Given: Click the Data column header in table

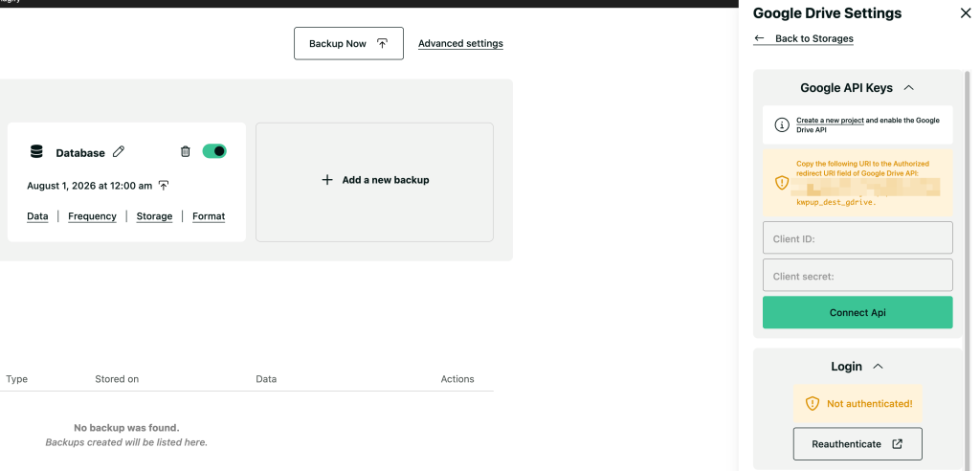Looking at the screenshot, I should [x=266, y=379].
